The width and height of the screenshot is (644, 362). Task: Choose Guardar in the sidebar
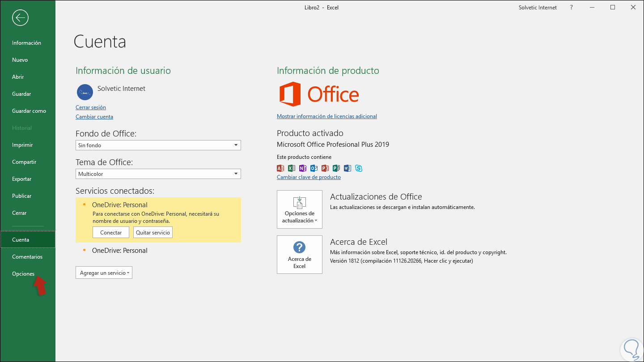point(28,94)
